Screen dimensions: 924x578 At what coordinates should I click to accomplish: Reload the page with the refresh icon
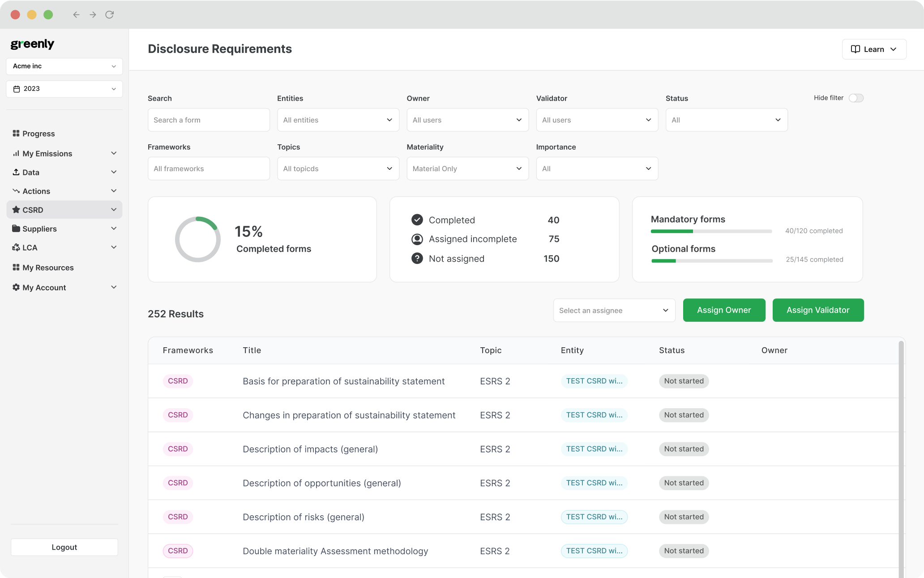[109, 15]
